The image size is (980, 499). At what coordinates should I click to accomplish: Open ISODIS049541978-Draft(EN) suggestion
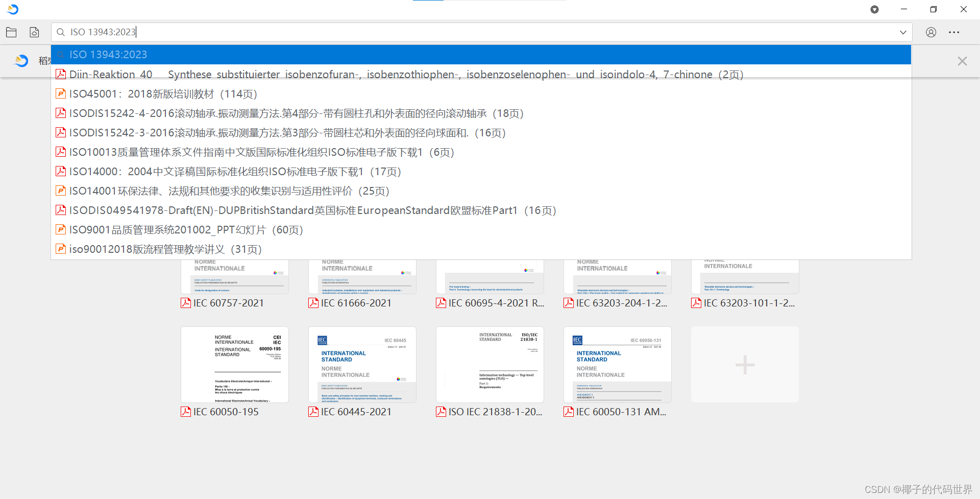pyautogui.click(x=481, y=210)
